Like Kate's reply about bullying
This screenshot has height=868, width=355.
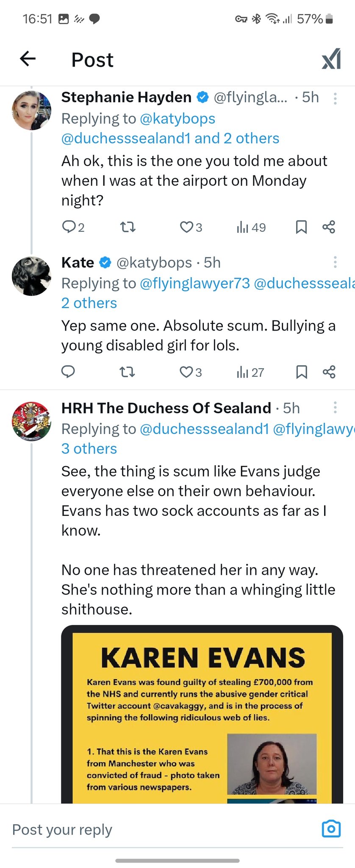coord(186,372)
